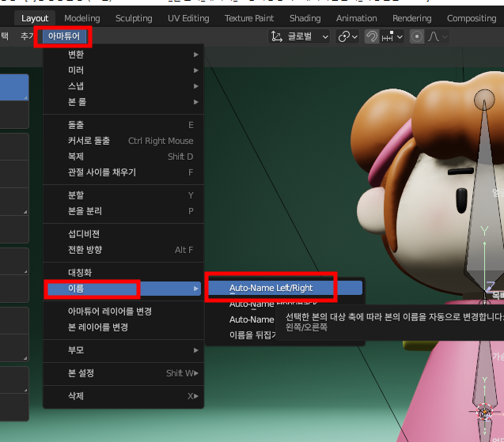Screen dimensions: 504x442
Task: Open snapping options dropdown
Action: tap(392, 36)
